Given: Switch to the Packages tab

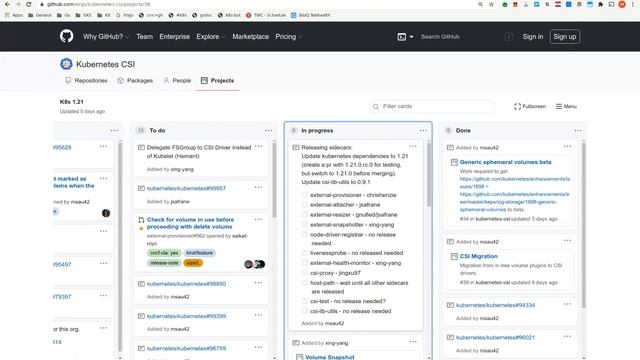Looking at the screenshot, I should coord(135,81).
